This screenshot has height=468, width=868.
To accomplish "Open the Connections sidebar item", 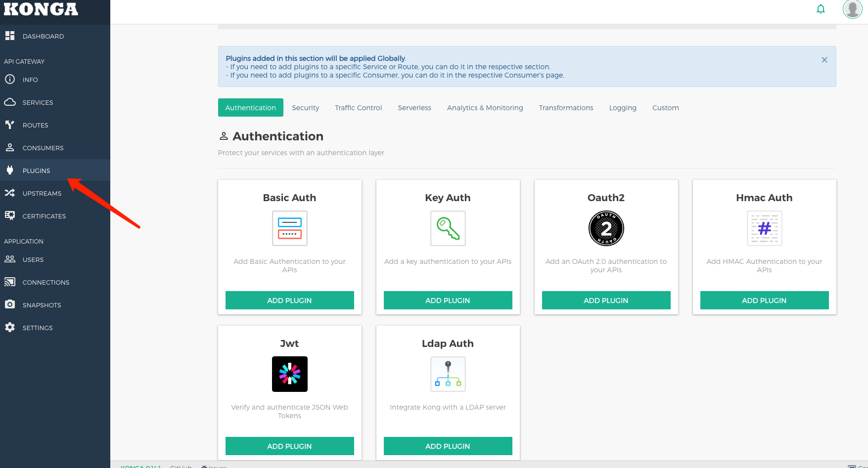I will (x=46, y=282).
